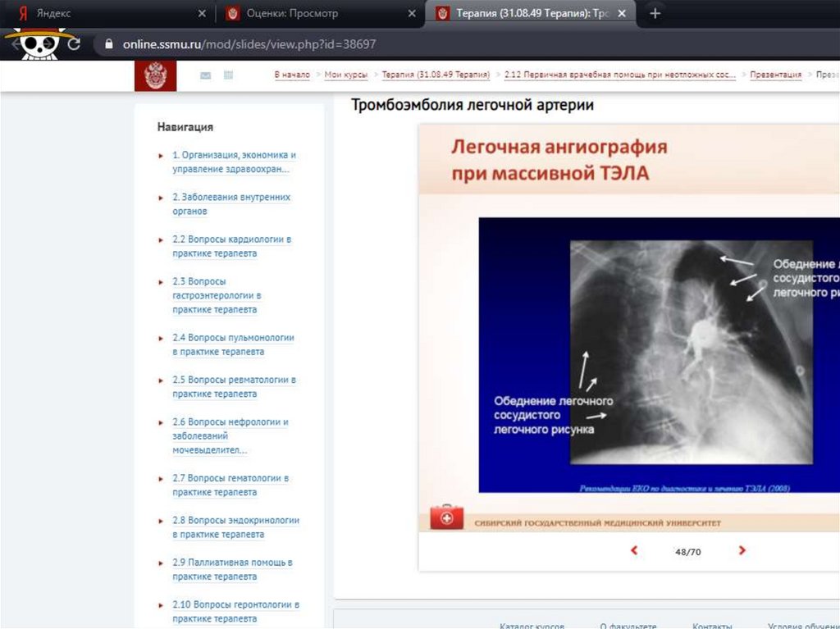Close the Терапия (31.08.49 Терапия) tab
This screenshot has height=629, width=840.
tap(622, 13)
